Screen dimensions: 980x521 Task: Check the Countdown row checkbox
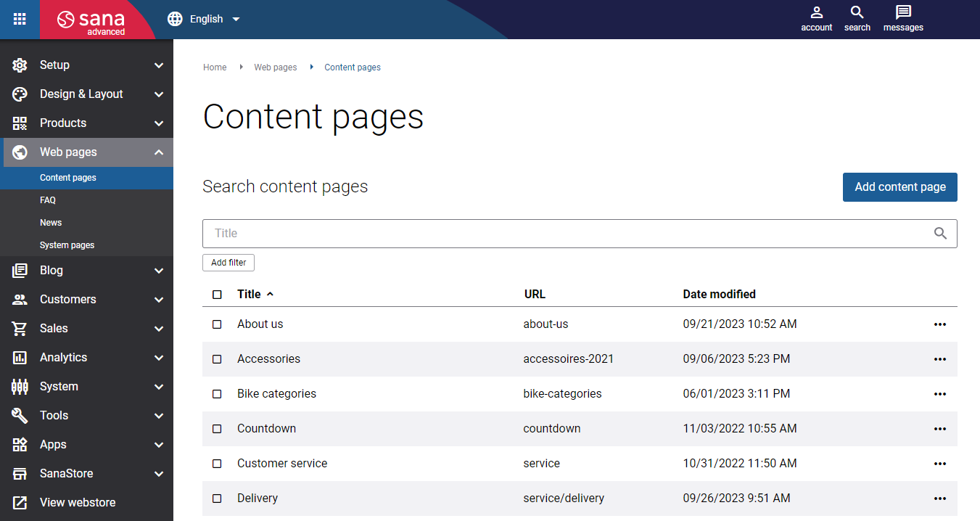tap(217, 429)
